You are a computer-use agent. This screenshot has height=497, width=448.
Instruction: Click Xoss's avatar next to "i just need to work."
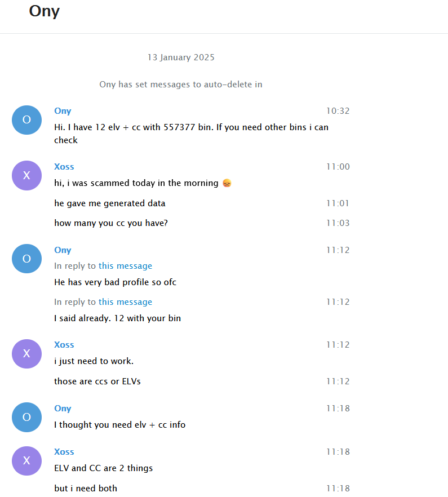(x=26, y=353)
